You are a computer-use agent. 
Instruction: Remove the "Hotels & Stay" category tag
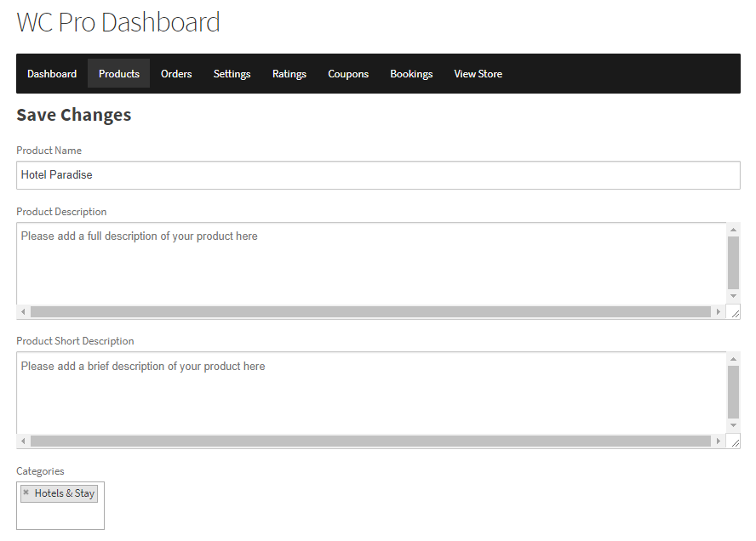(26, 493)
